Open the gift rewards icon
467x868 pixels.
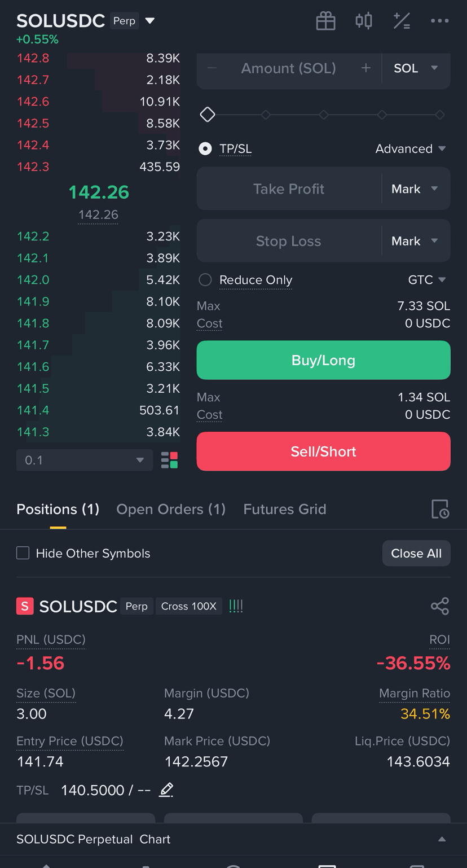click(x=325, y=21)
